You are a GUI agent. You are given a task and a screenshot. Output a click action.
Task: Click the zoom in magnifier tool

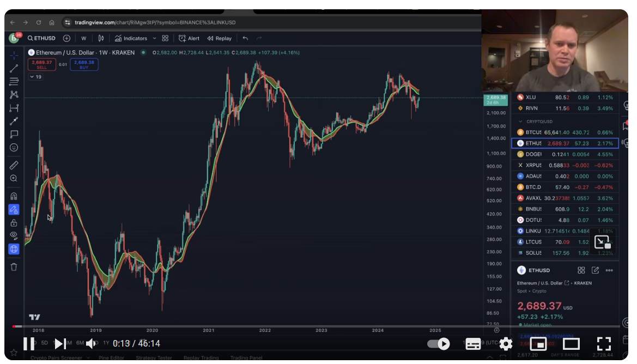[14, 178]
